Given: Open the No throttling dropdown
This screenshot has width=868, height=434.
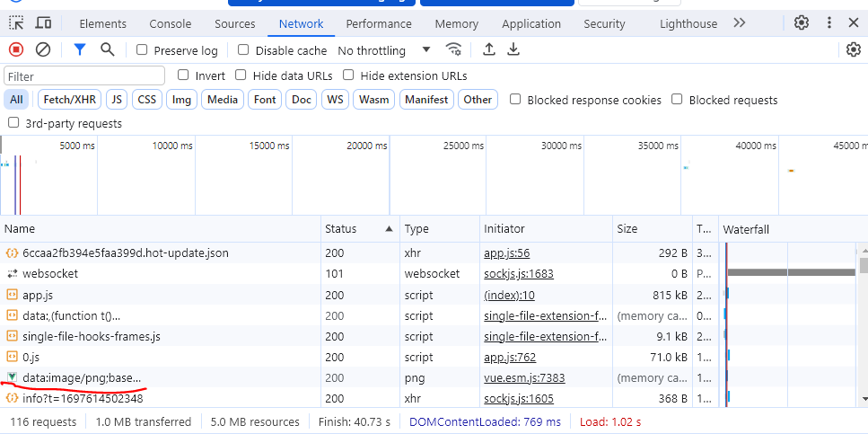Looking at the screenshot, I should [384, 50].
